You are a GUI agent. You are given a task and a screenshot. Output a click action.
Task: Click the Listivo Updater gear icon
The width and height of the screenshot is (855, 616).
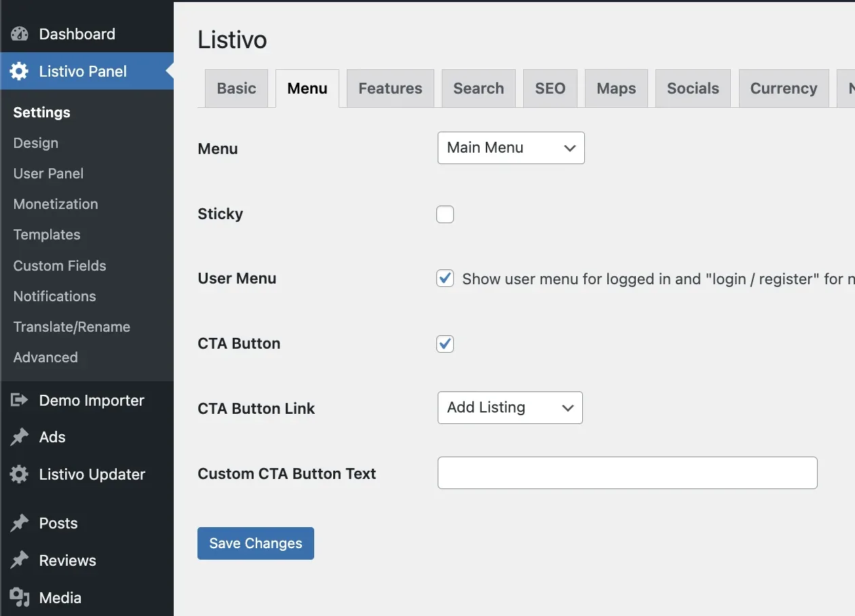click(x=20, y=474)
